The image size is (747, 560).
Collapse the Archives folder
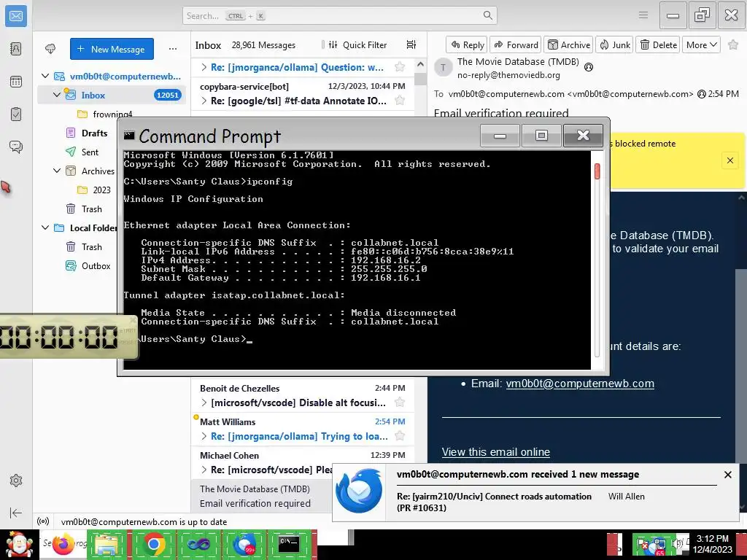(x=57, y=171)
